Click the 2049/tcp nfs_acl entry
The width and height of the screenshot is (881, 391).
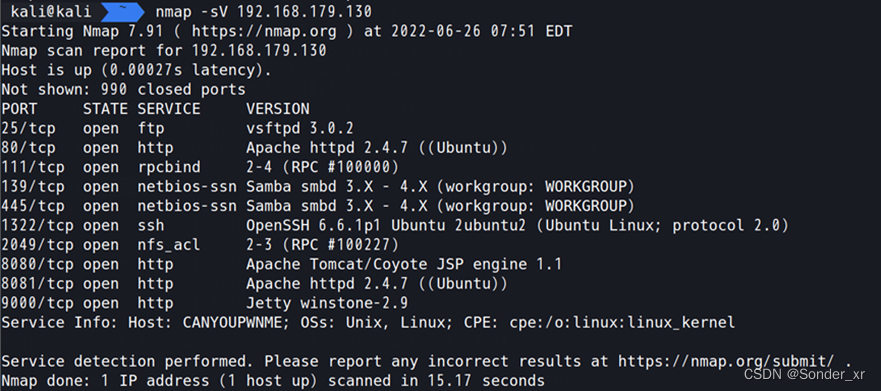[x=200, y=245]
